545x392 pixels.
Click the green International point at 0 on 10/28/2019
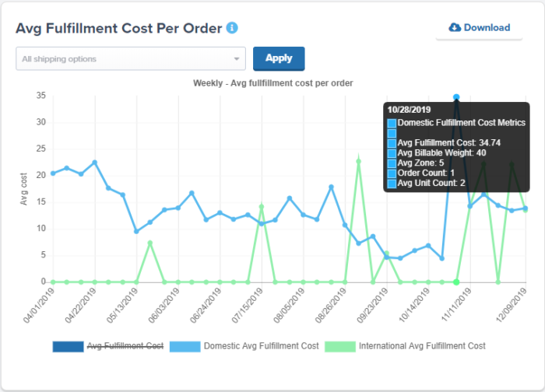tap(456, 282)
